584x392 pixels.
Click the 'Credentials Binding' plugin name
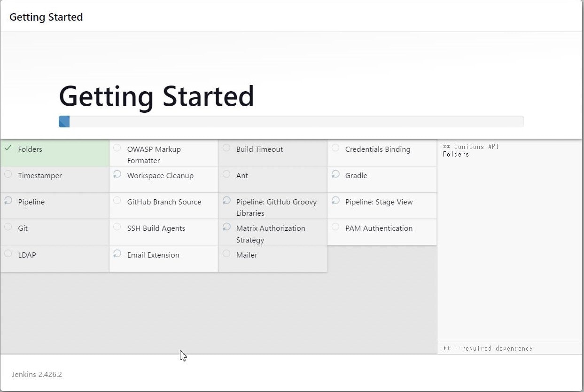click(378, 149)
